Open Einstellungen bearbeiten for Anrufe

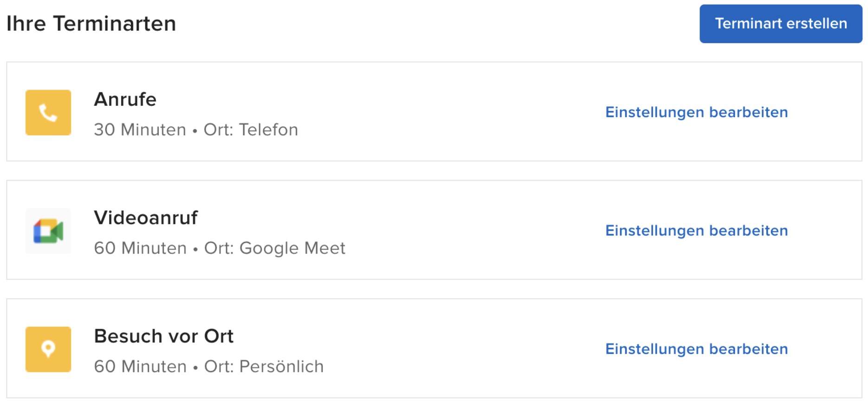point(696,112)
